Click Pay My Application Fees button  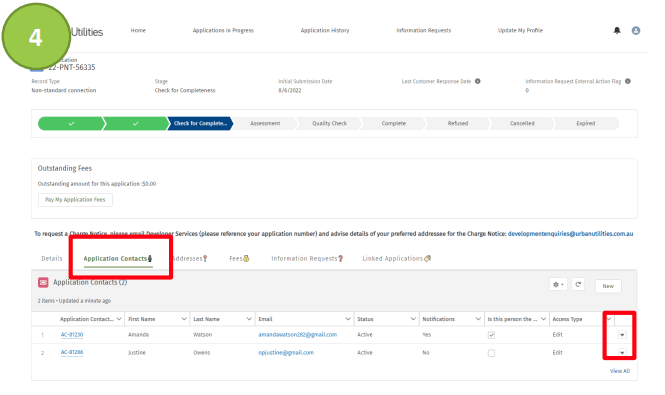pyautogui.click(x=75, y=200)
